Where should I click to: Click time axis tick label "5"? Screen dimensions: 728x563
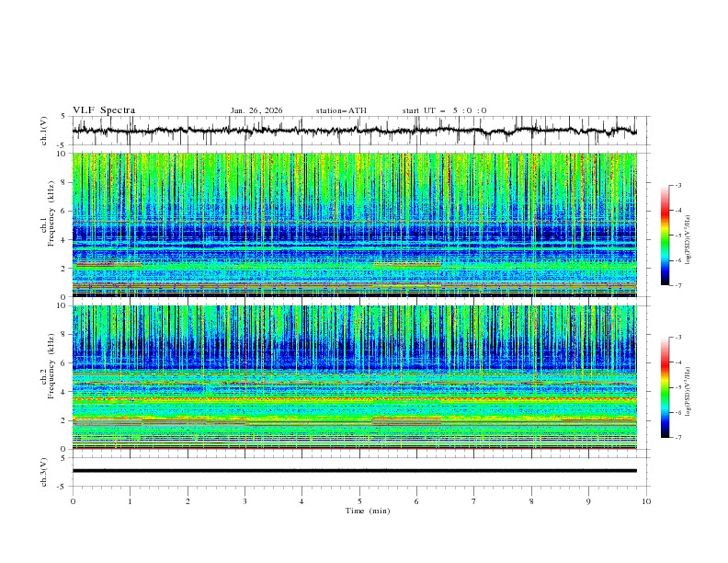click(359, 501)
